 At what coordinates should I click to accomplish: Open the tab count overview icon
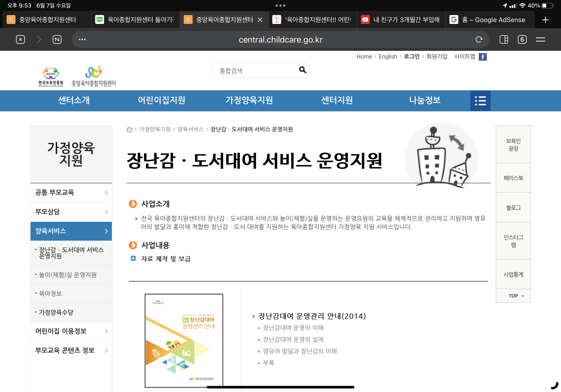(522, 39)
